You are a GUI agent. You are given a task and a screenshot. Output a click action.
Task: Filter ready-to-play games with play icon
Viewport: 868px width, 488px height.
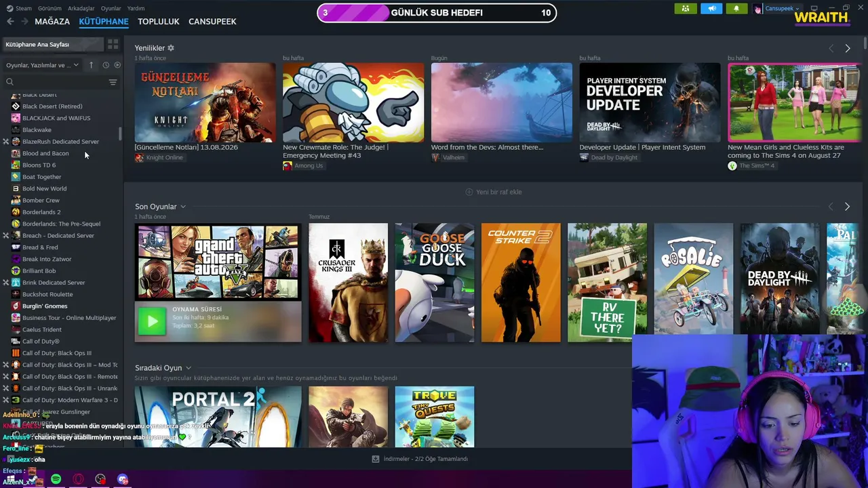coord(117,65)
